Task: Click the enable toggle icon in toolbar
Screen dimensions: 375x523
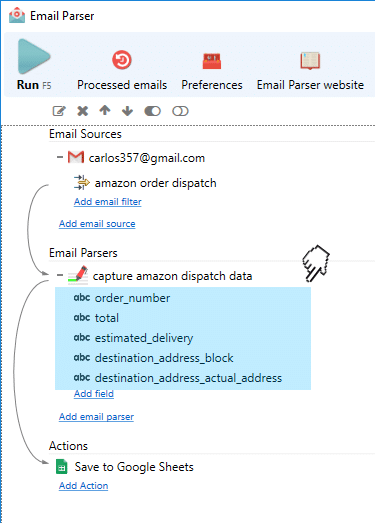Action: 152,111
